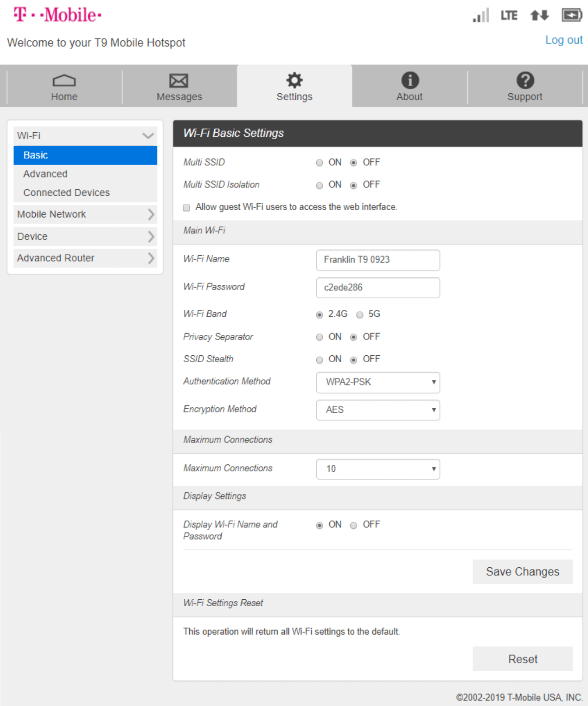This screenshot has width=588, height=706.
Task: Click the Wi-Fi Password input field
Action: 378,288
